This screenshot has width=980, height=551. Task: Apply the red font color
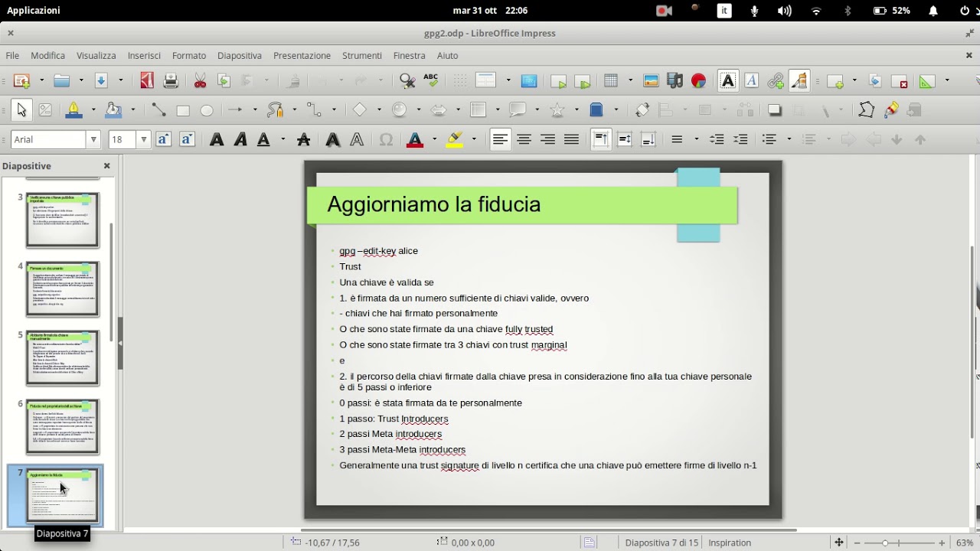pos(416,139)
